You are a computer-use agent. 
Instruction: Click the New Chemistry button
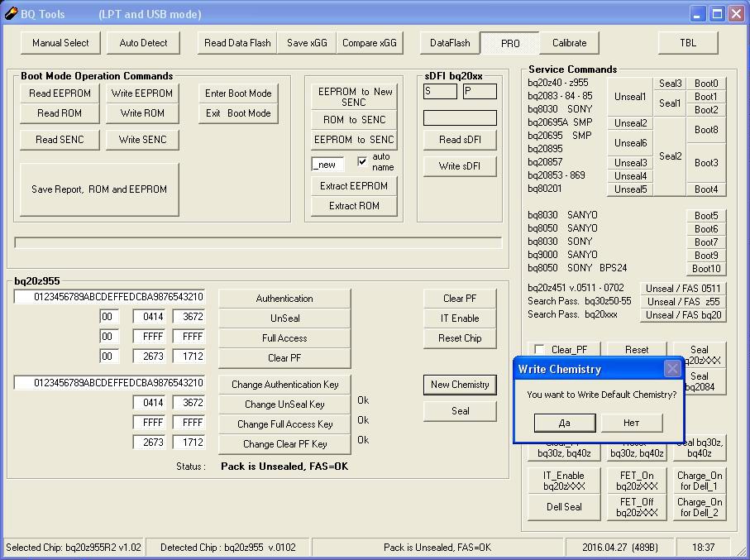tap(460, 385)
